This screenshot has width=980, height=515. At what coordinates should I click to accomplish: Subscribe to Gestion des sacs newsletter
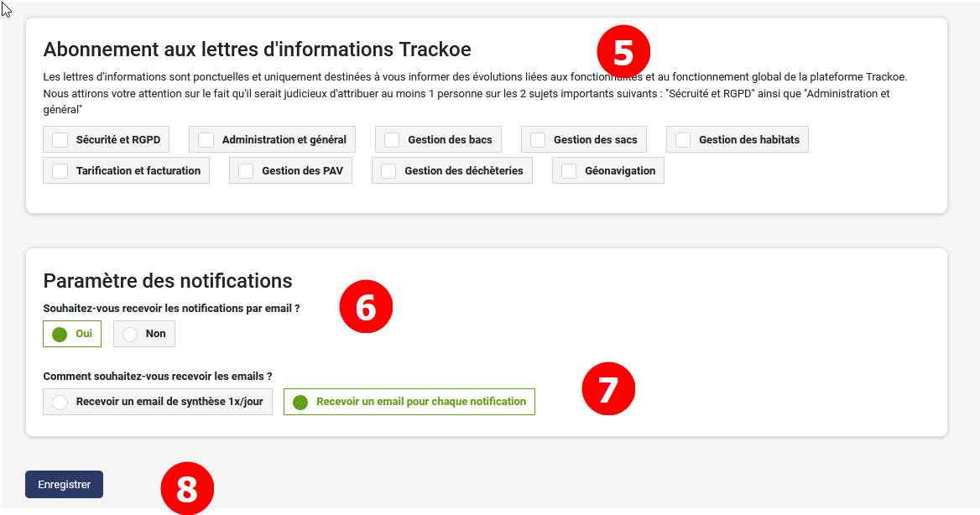coord(538,140)
